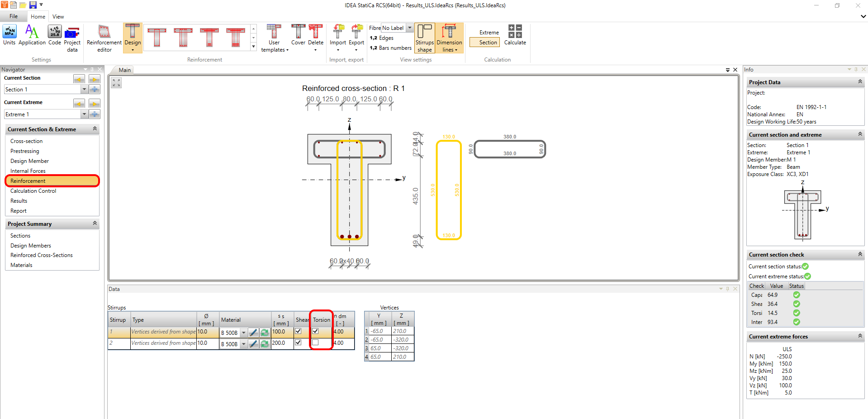This screenshot has height=419, width=868.
Task: Select the Units settings icon
Action: point(9,35)
